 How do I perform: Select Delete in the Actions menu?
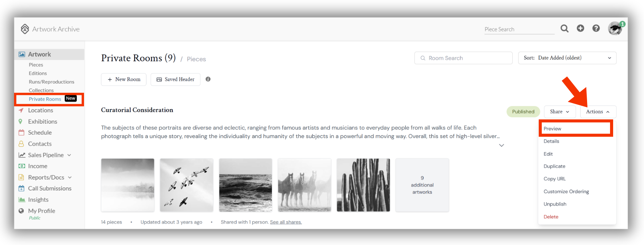[x=551, y=217]
